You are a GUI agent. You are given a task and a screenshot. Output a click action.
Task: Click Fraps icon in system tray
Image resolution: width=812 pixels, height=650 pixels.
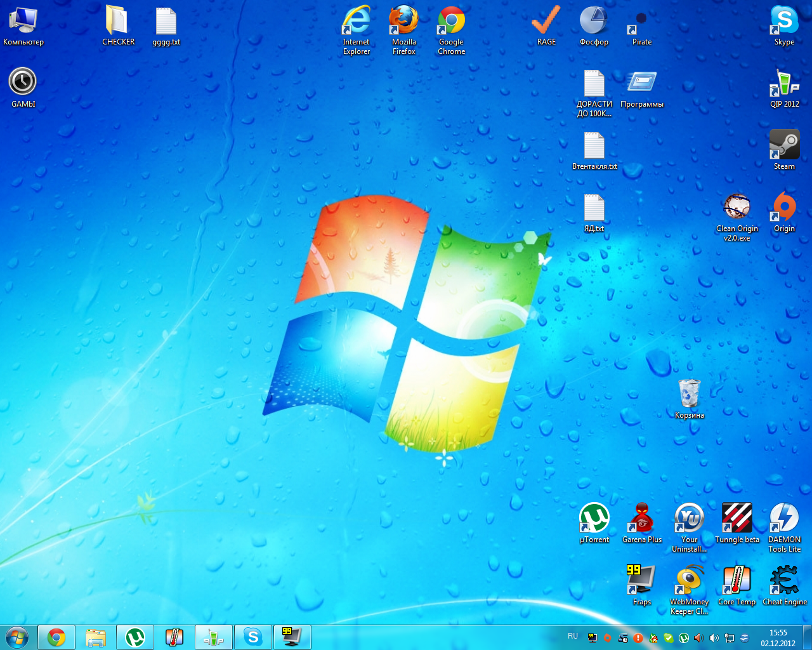(593, 638)
